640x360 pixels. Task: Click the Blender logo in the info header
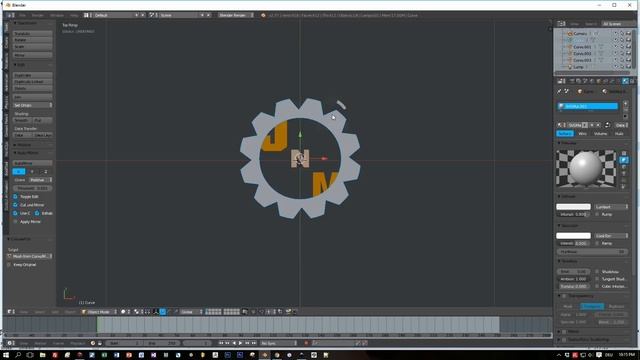click(263, 15)
